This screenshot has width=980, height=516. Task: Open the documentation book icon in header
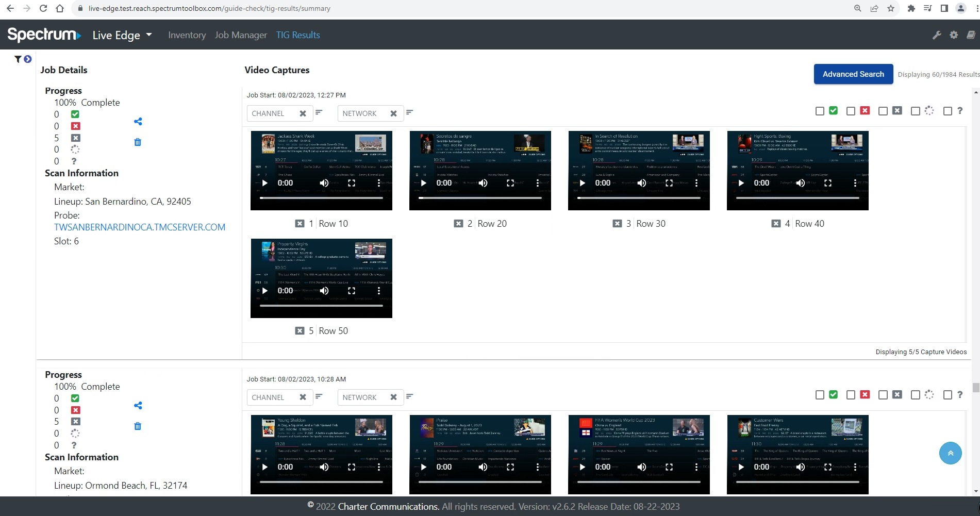click(971, 35)
